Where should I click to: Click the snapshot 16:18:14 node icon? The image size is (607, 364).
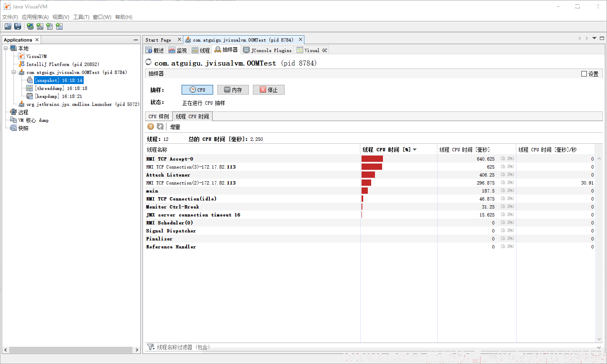(30, 80)
